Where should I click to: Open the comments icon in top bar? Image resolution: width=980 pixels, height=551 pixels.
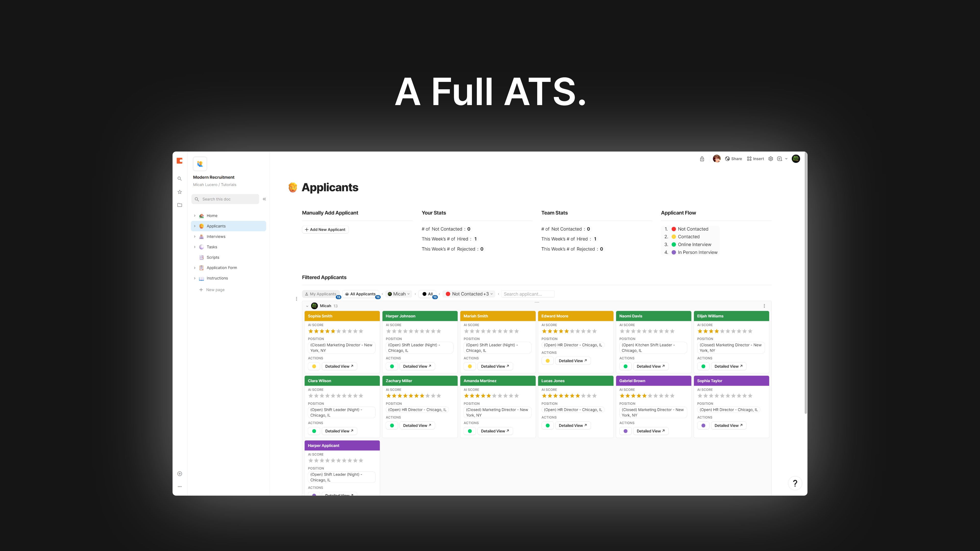click(x=779, y=159)
